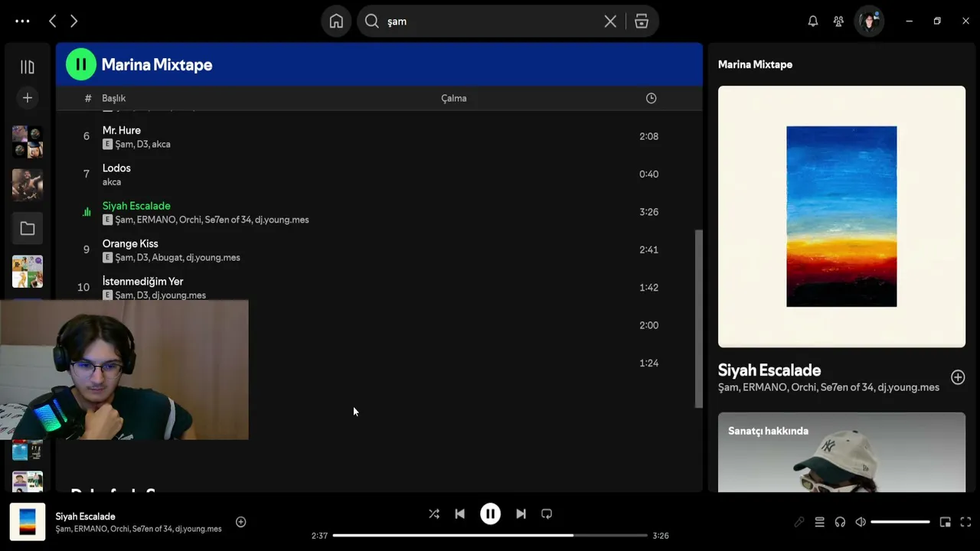Pause Marina Mixtape using the green header button

81,64
